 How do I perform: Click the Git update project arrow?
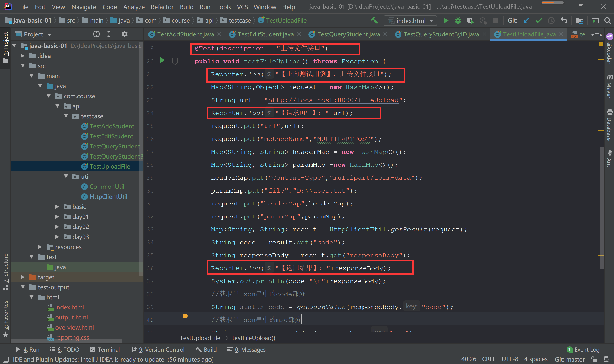[x=526, y=21]
